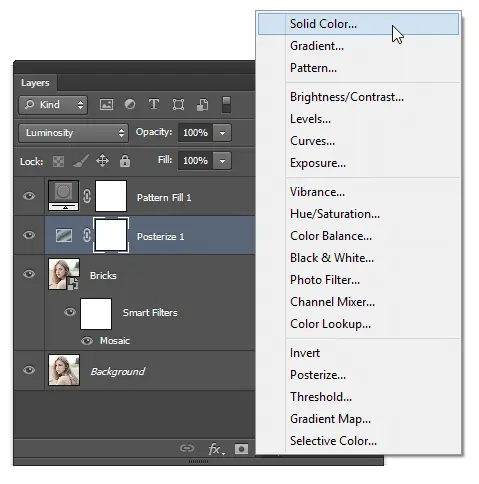Click Posterize 1 mask link icon
Image resolution: width=479 pixels, height=484 pixels.
(87, 235)
